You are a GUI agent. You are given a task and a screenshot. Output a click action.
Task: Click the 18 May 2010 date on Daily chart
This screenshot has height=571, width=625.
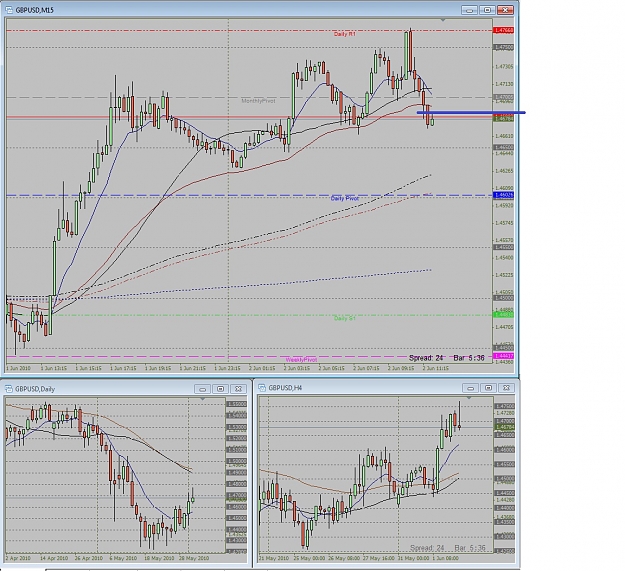tap(158, 558)
